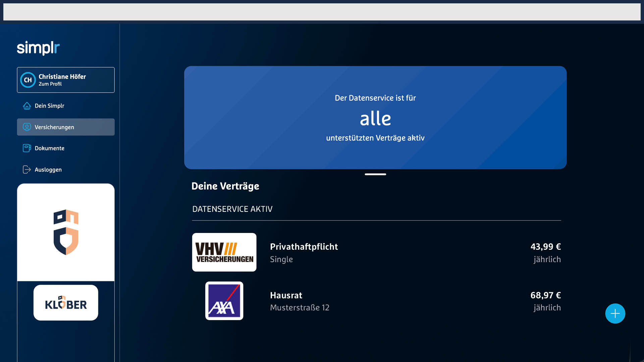
Task: Click the person icon next to Versicherungen
Action: (26, 127)
